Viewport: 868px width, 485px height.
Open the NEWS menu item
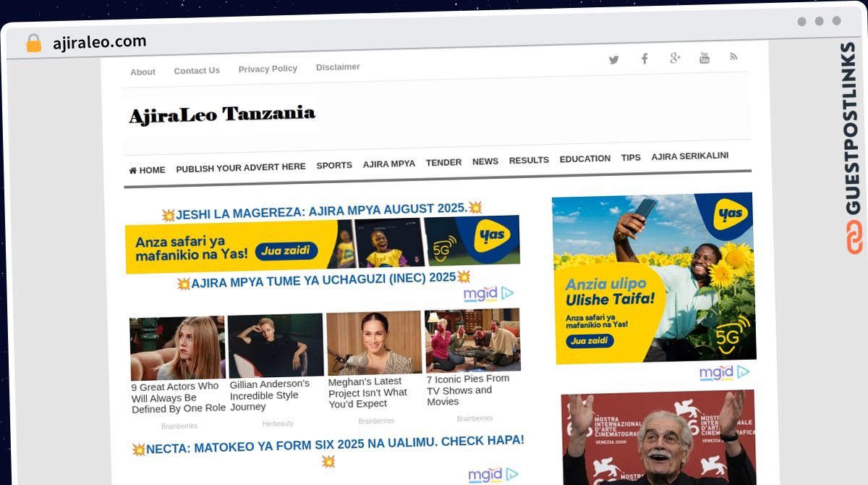point(485,161)
